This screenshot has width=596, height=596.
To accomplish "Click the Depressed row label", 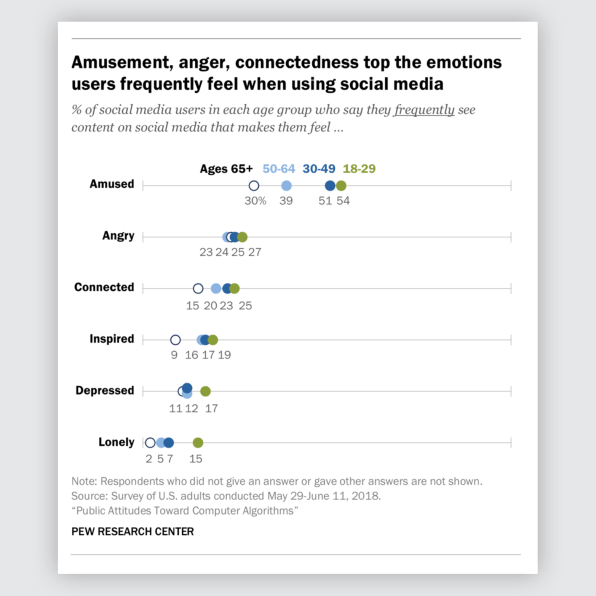I will click(x=105, y=390).
